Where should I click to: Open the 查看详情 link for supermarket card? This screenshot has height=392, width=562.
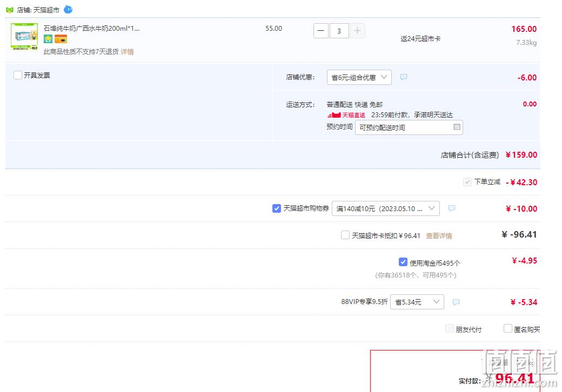pyautogui.click(x=439, y=235)
